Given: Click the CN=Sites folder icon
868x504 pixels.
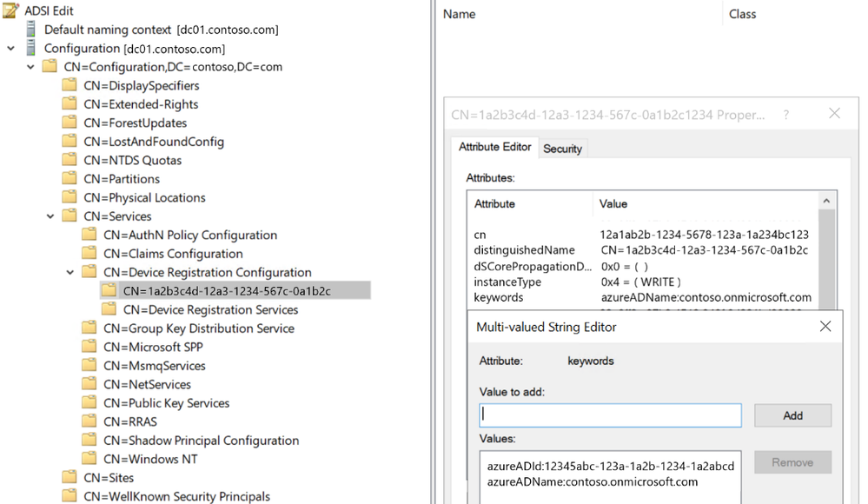Looking at the screenshot, I should pyautogui.click(x=70, y=478).
